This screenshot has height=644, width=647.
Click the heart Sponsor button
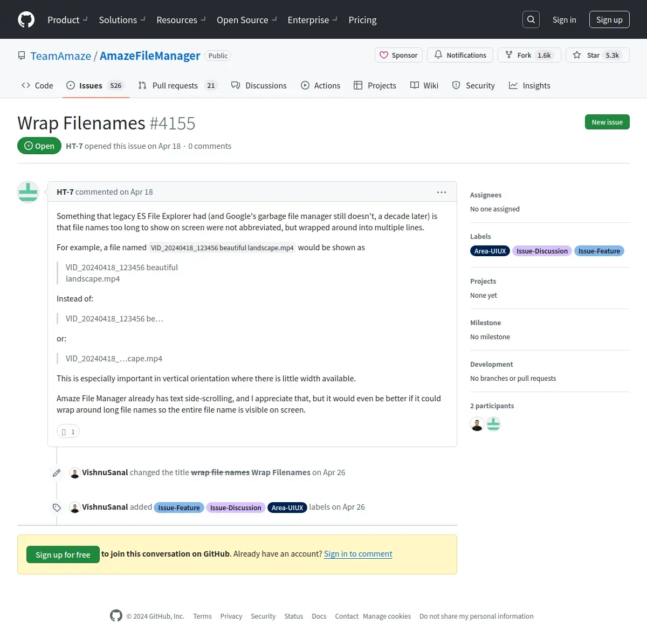398,55
